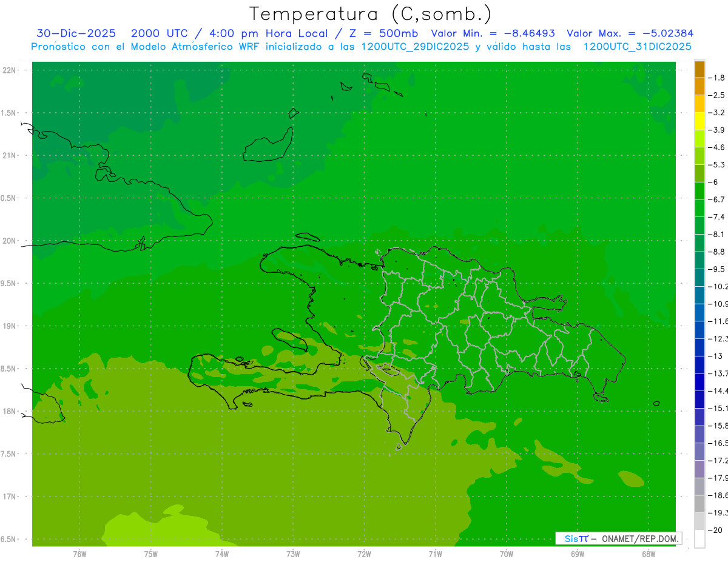Click the '-4.6' color bar value
This screenshot has height=562, width=728.
[x=716, y=147]
